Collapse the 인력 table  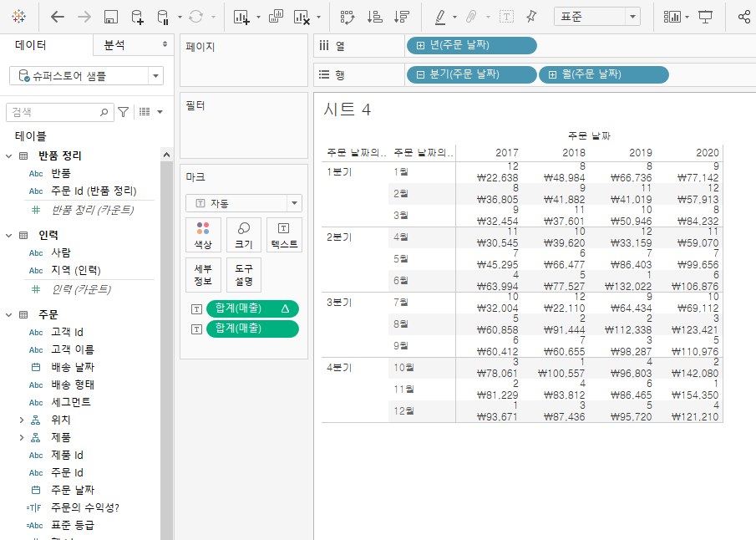[x=8, y=236]
